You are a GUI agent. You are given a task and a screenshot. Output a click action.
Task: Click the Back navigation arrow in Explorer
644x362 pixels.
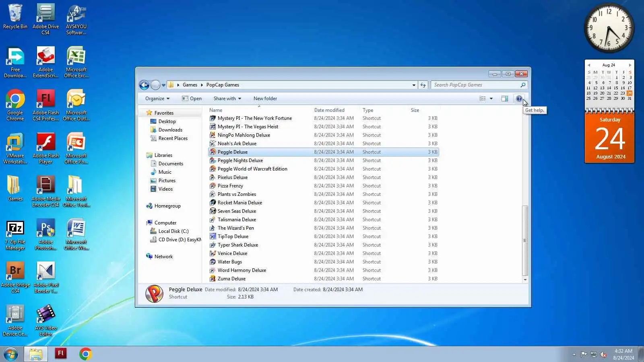[x=144, y=85]
